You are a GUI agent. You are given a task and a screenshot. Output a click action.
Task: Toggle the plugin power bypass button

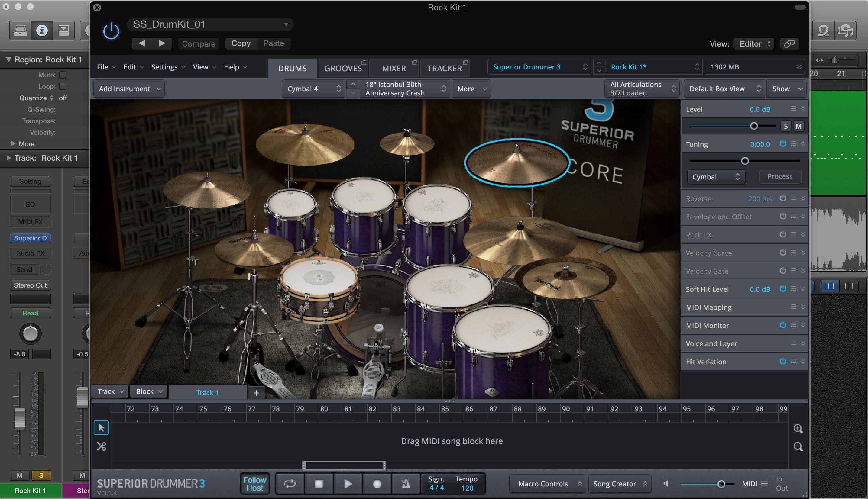[111, 31]
